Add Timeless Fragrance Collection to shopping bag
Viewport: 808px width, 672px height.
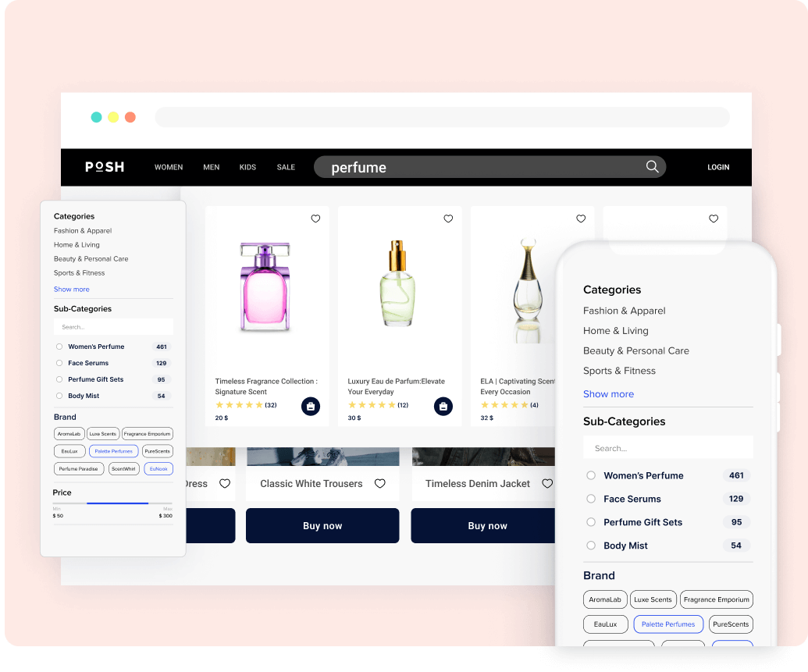(x=311, y=406)
